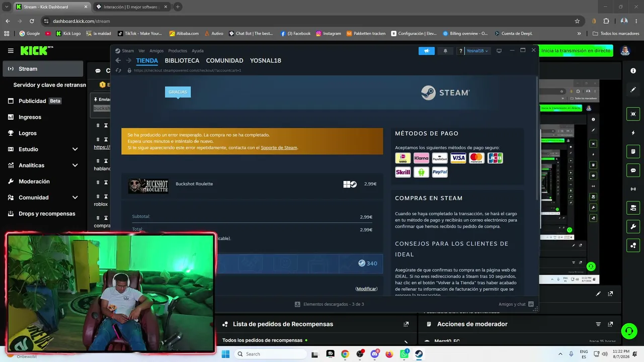Screen dimensions: 644x362
Task: Reload the Steam checkout page
Action: (x=118, y=70)
